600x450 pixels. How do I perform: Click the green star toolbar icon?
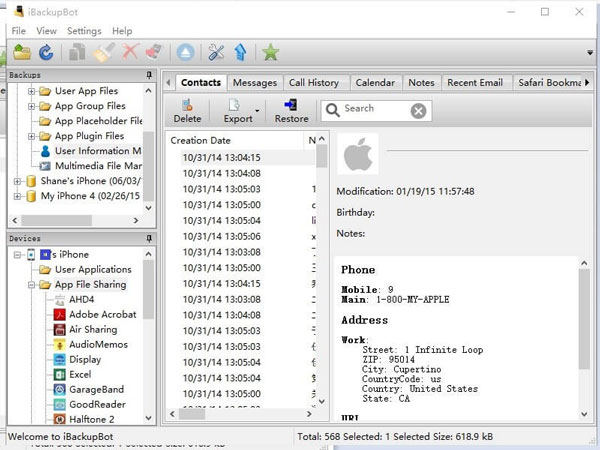270,52
